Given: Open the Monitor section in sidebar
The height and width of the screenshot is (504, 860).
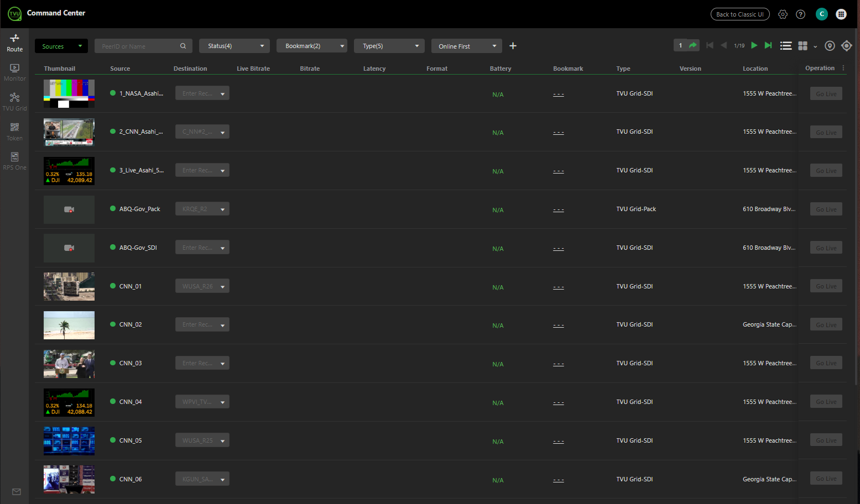Looking at the screenshot, I should pyautogui.click(x=14, y=72).
